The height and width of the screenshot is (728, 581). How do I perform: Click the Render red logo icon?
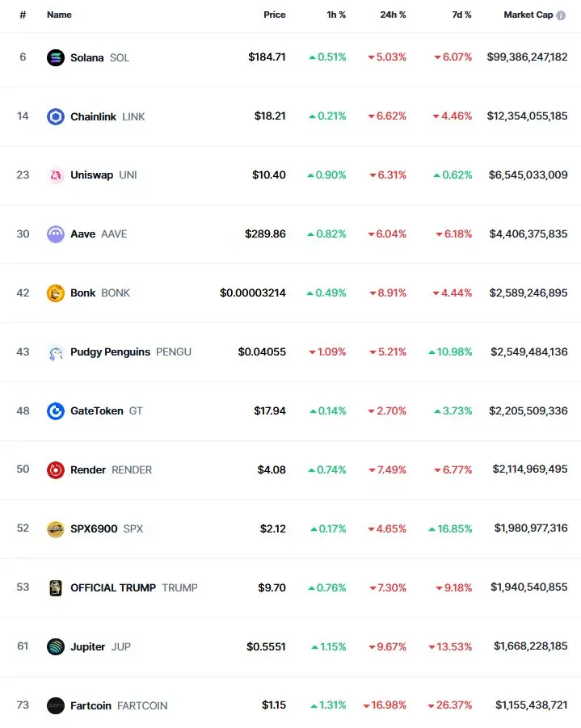pos(55,470)
